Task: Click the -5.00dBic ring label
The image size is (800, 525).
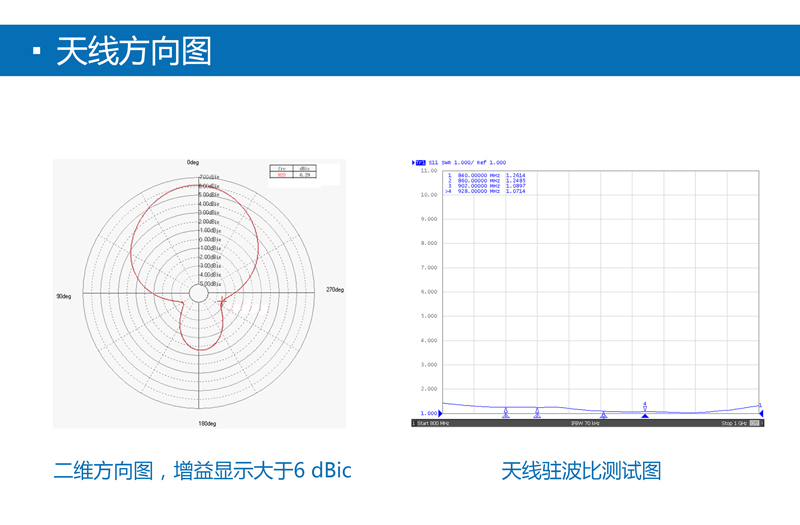Action: pos(210,284)
